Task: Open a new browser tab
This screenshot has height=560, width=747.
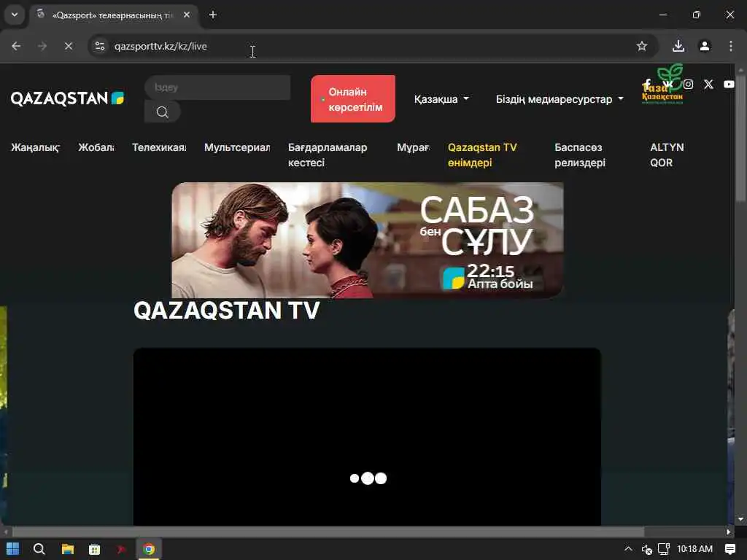Action: point(213,15)
